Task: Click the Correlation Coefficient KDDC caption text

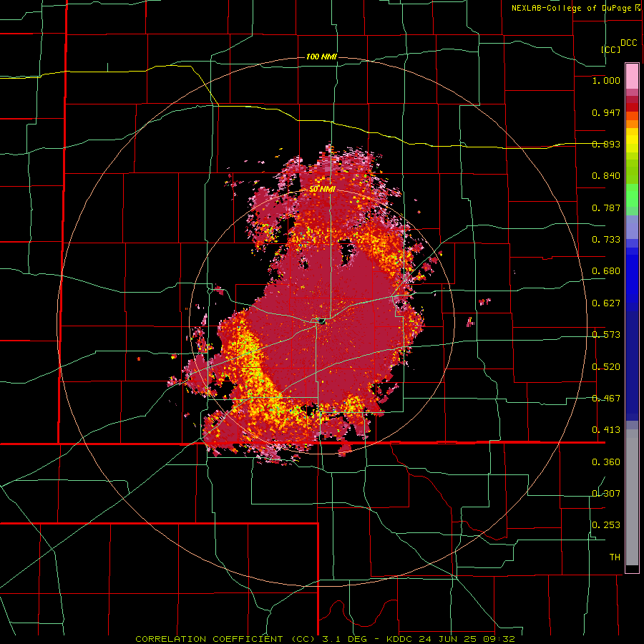Action: (325, 639)
